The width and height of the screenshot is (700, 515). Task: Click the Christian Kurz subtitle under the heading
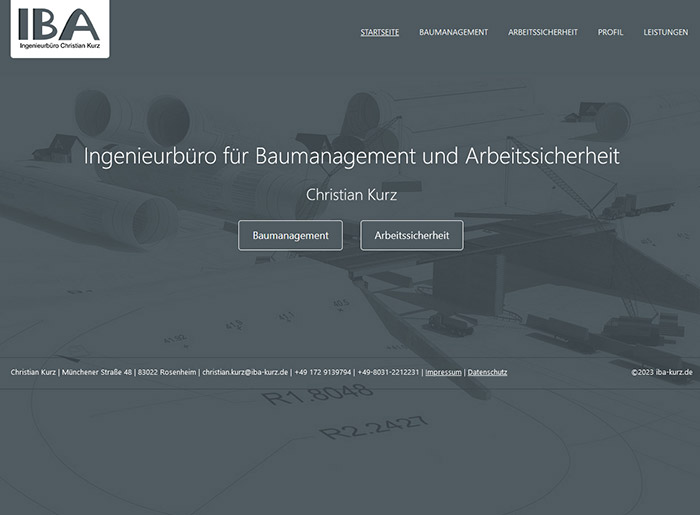tap(351, 194)
